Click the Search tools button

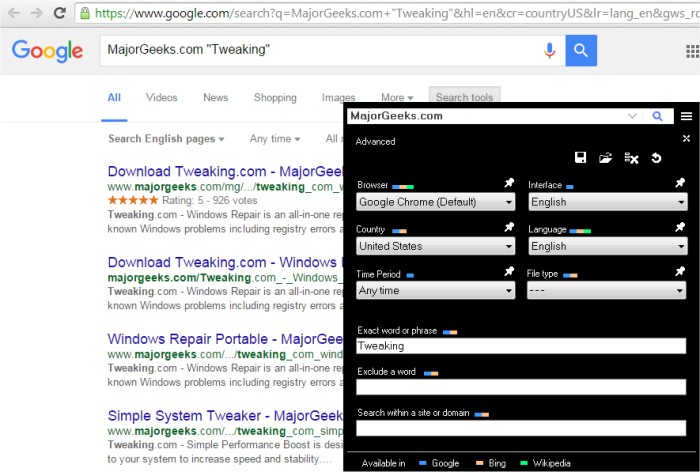(464, 97)
